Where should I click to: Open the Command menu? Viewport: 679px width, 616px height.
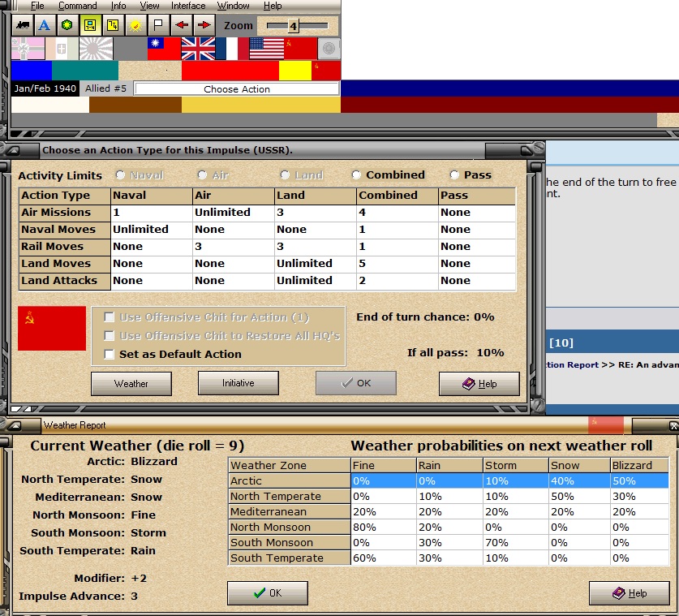pyautogui.click(x=78, y=6)
